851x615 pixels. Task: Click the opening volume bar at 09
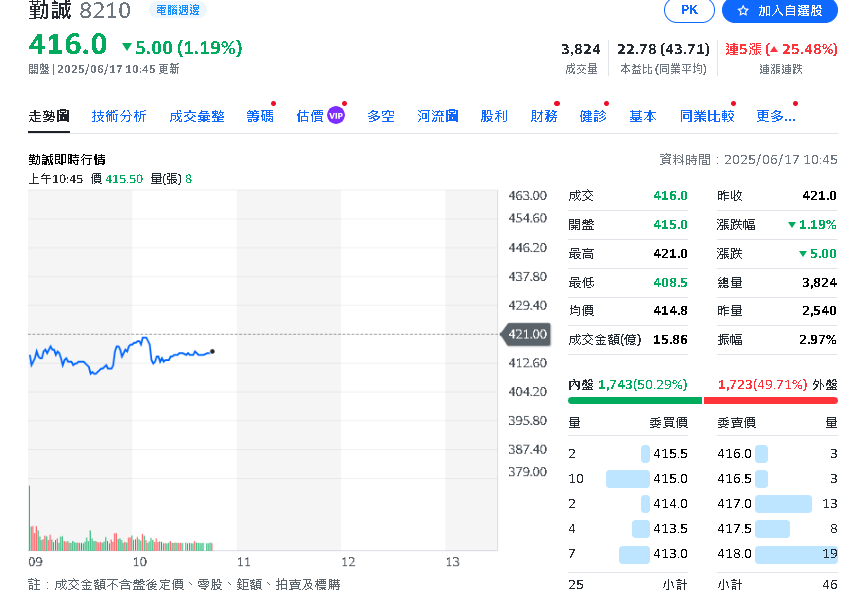29,517
